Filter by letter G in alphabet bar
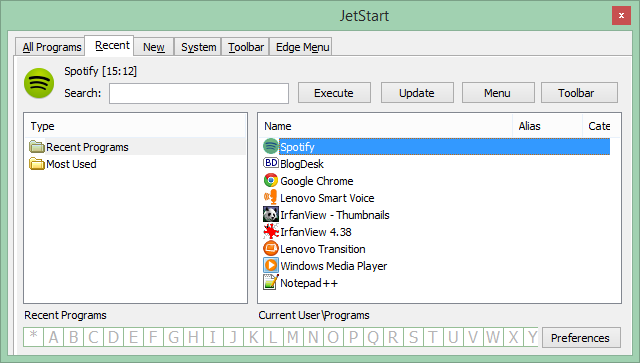This screenshot has width=640, height=363. 173,337
